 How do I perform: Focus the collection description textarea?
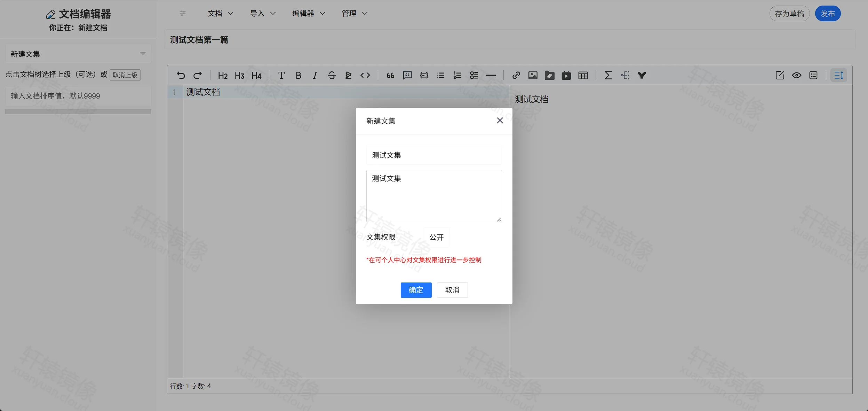(x=434, y=196)
